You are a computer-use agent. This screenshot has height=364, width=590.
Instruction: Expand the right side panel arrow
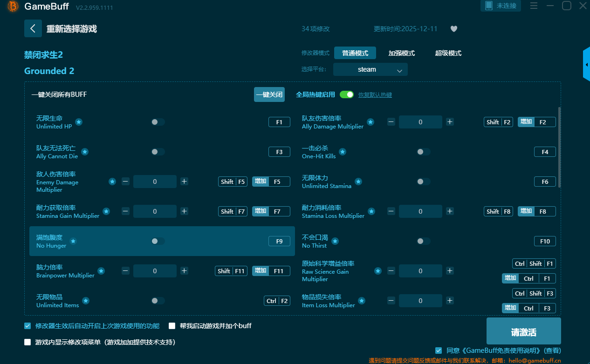(x=586, y=64)
